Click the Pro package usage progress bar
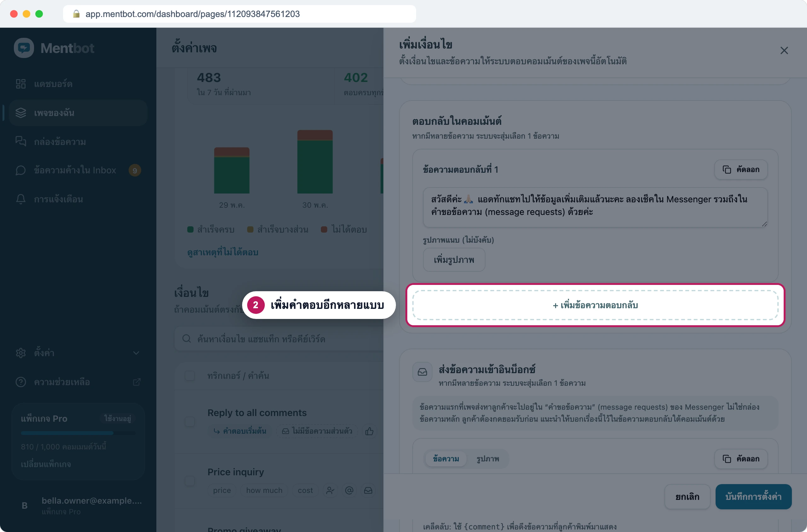The image size is (807, 532). point(78,433)
